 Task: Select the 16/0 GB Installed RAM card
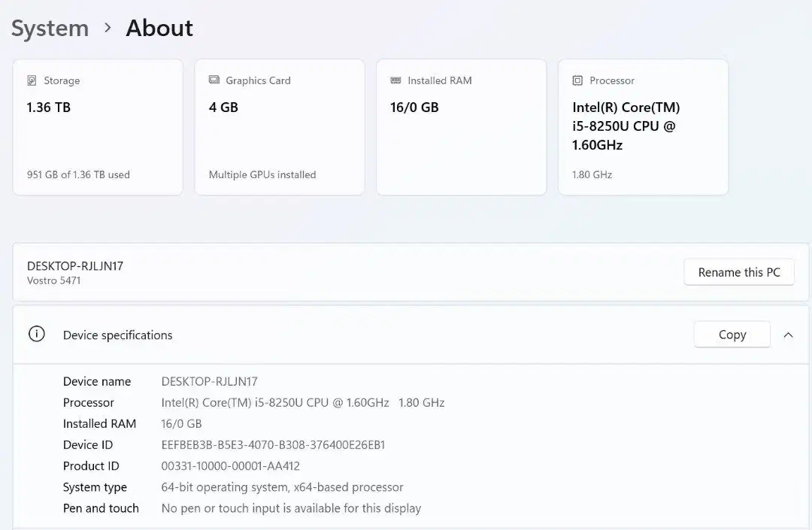click(x=461, y=128)
